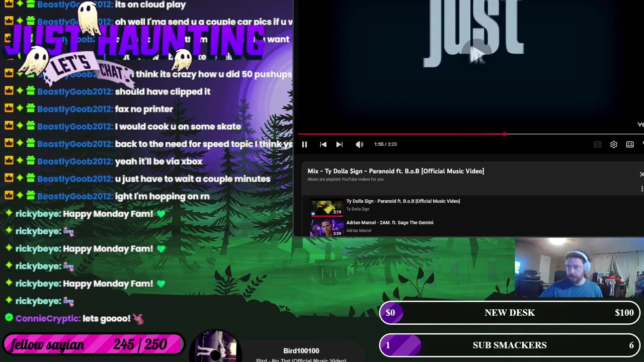644x362 pixels.
Task: Click the now-playing album art thumbnail
Action: click(x=216, y=347)
